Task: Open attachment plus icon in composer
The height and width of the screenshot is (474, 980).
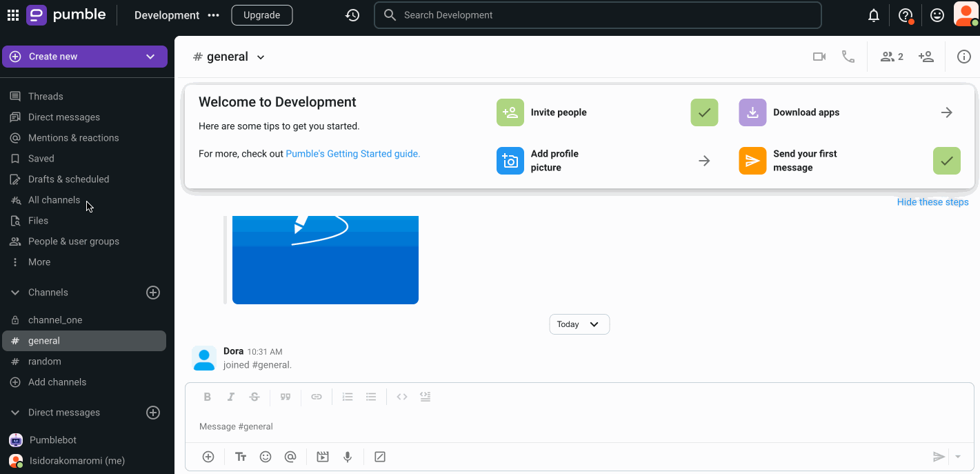Action: coord(208,457)
